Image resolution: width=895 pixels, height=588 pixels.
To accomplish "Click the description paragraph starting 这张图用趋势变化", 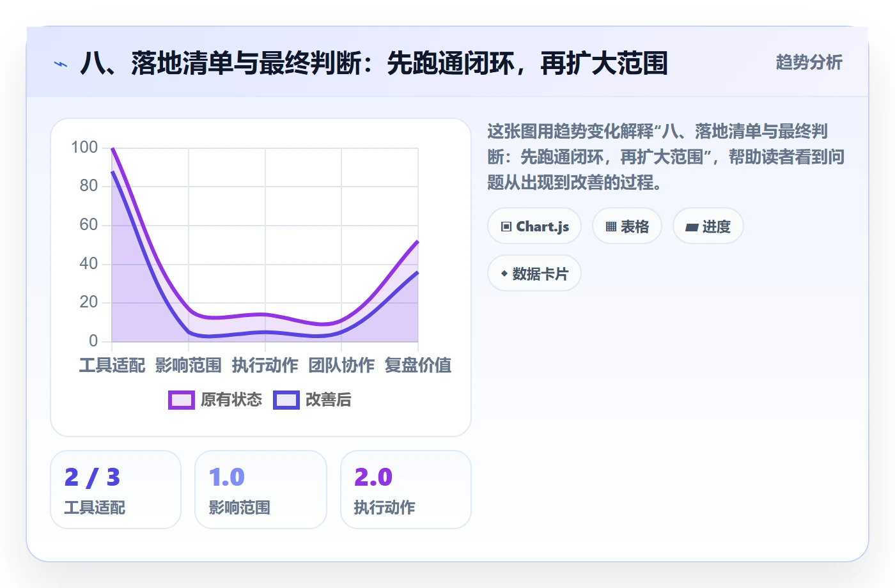I will pos(666,157).
